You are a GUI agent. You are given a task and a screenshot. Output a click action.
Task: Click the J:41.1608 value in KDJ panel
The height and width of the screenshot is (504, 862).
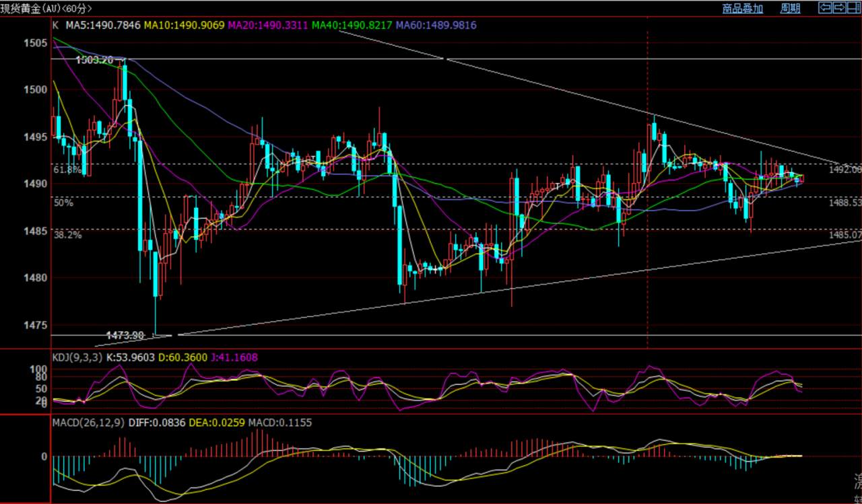click(x=234, y=358)
